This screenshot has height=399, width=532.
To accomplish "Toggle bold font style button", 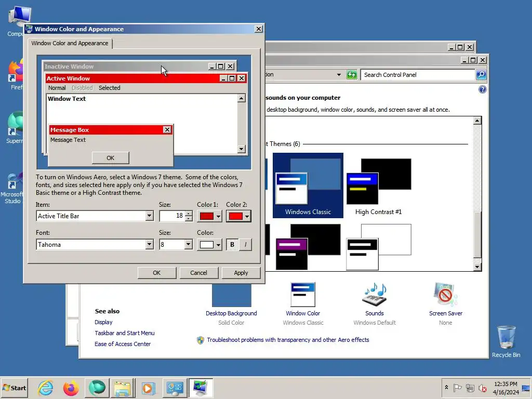I will (x=232, y=244).
